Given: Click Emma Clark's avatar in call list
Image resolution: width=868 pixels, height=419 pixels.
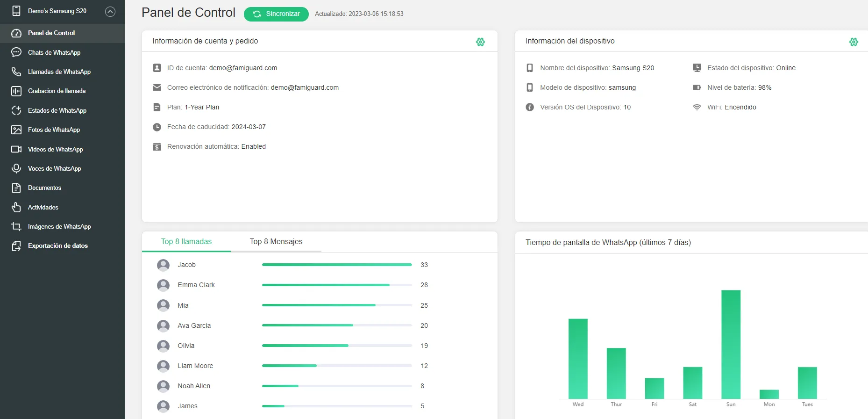Looking at the screenshot, I should (163, 285).
